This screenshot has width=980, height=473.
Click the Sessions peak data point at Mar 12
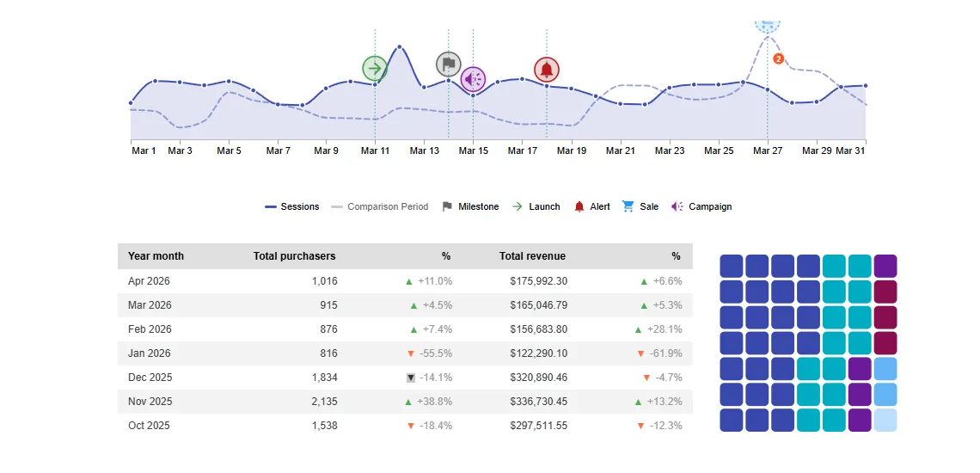(400, 47)
